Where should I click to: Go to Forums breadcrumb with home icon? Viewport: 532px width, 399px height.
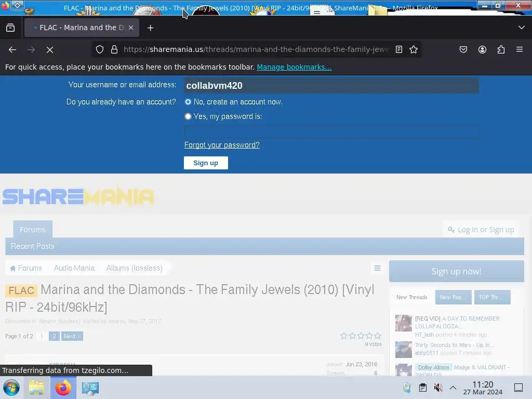26,268
